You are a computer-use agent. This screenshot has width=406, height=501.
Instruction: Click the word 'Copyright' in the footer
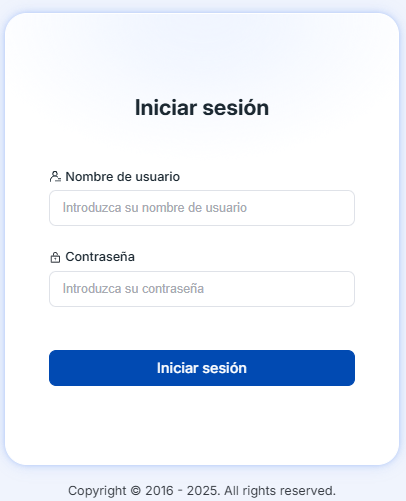97,491
